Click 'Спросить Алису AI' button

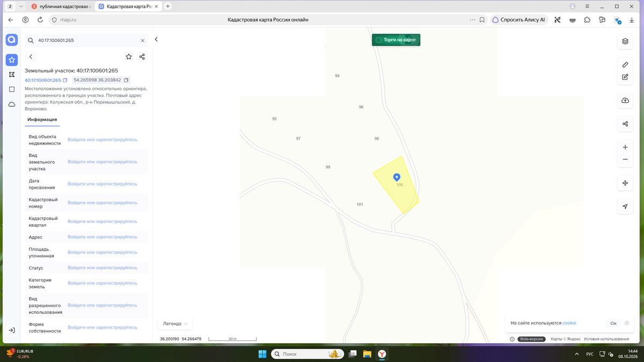coord(519,20)
